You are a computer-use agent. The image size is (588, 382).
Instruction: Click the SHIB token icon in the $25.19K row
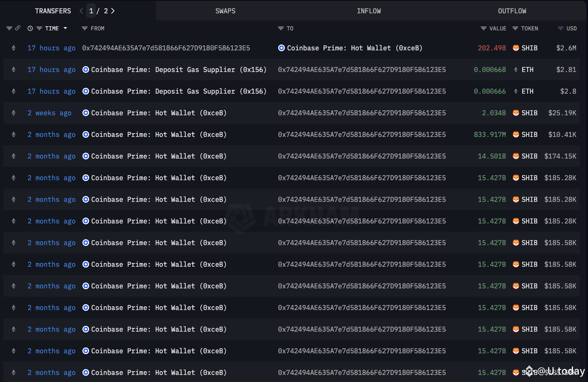pos(516,113)
